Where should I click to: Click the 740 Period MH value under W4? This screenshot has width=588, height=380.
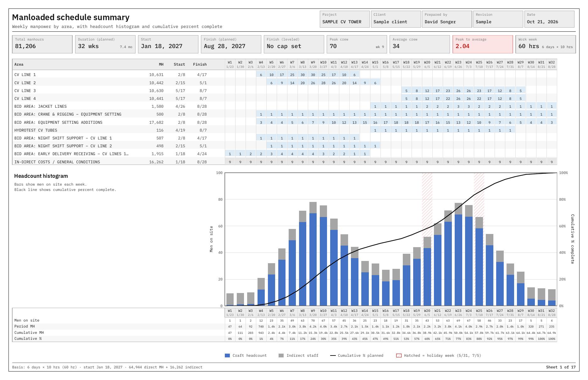(x=261, y=327)
